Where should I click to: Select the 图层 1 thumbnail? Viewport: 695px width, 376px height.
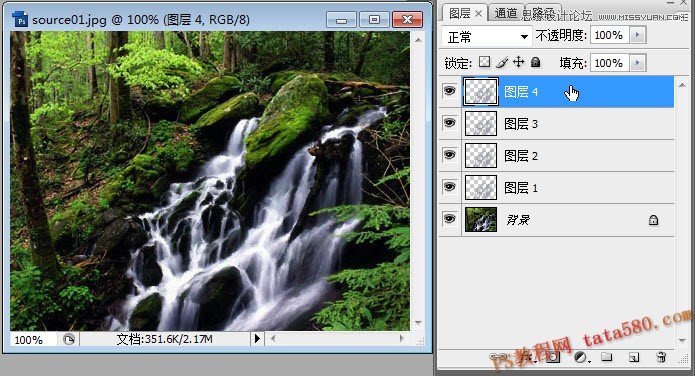(481, 187)
